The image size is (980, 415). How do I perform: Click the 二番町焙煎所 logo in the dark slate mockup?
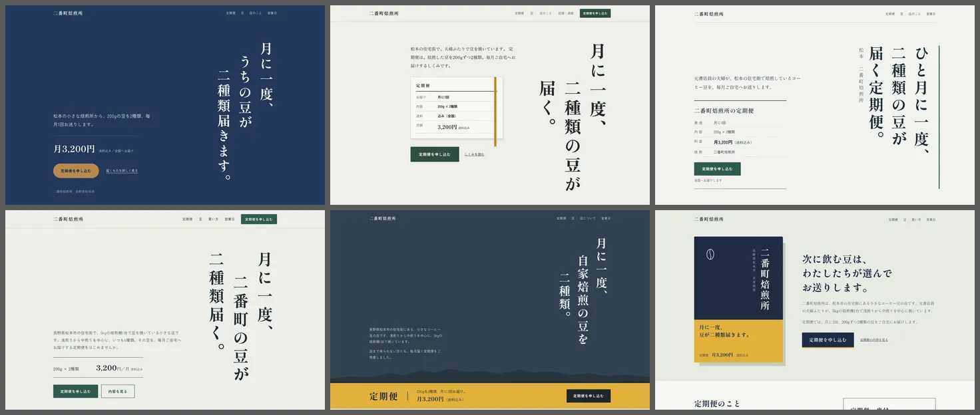click(383, 218)
